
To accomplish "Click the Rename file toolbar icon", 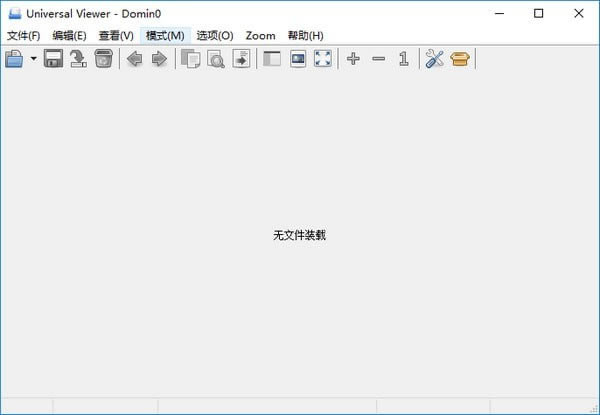I will click(78, 59).
